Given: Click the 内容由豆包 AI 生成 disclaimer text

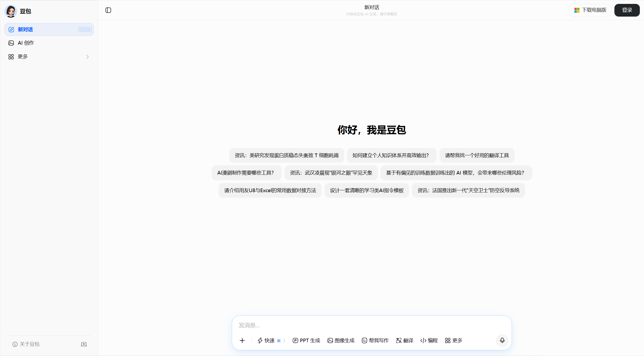Looking at the screenshot, I should click(x=372, y=14).
